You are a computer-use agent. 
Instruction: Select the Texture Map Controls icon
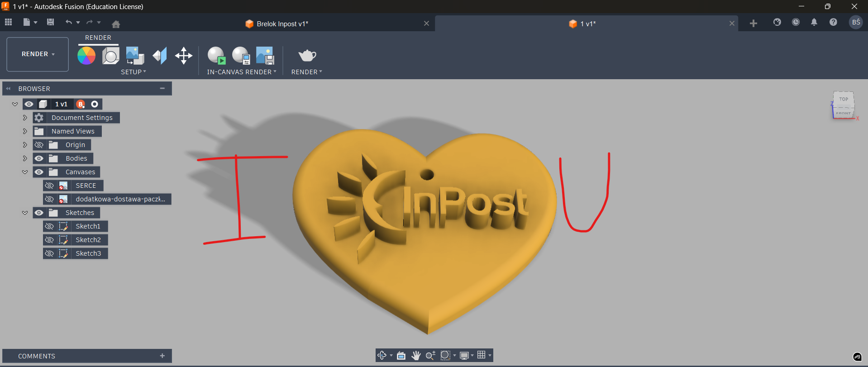point(159,56)
